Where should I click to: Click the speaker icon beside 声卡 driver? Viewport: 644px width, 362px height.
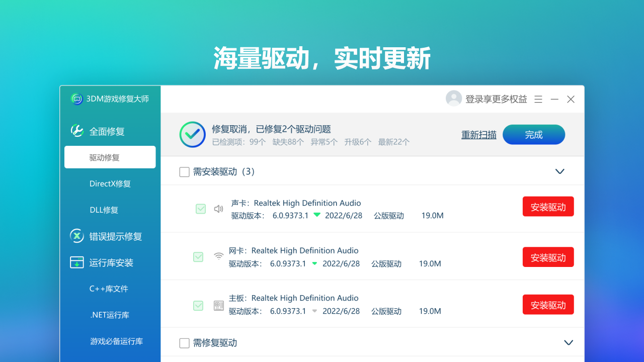coord(218,209)
